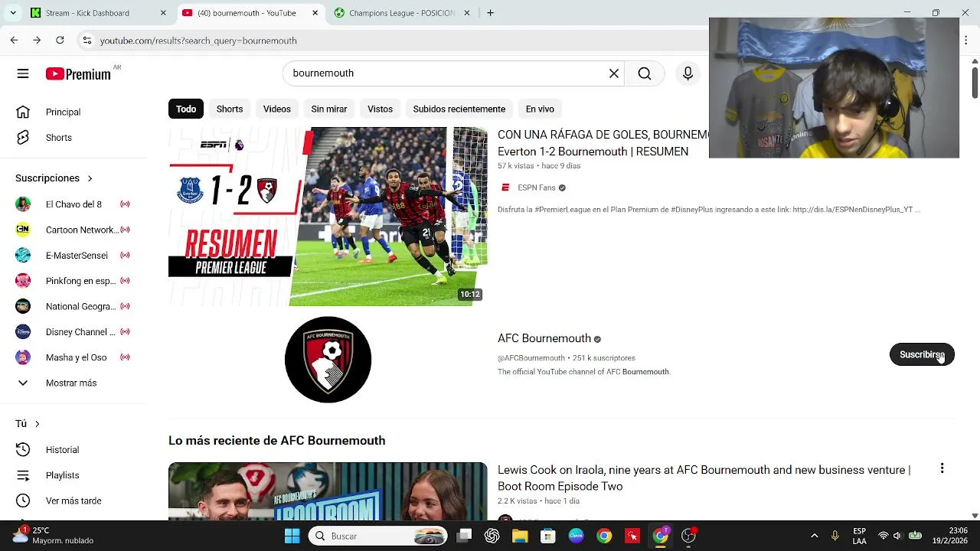Open Lewis Cook Boot Room video title
980x551 pixels.
pos(704,478)
